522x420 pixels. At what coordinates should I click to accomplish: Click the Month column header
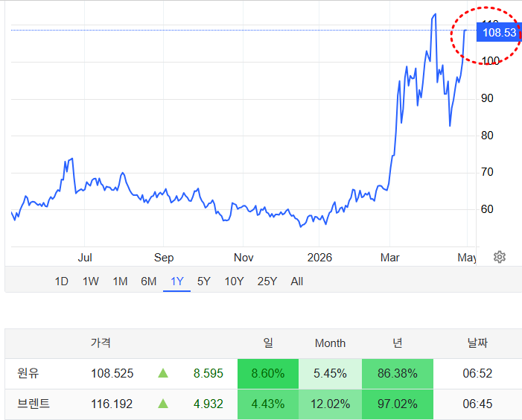coord(330,343)
